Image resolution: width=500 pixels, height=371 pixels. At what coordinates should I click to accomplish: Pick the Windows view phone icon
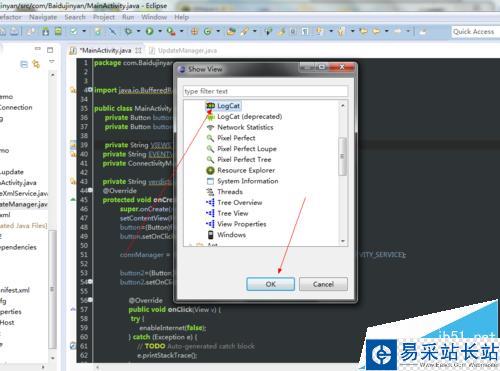point(210,235)
